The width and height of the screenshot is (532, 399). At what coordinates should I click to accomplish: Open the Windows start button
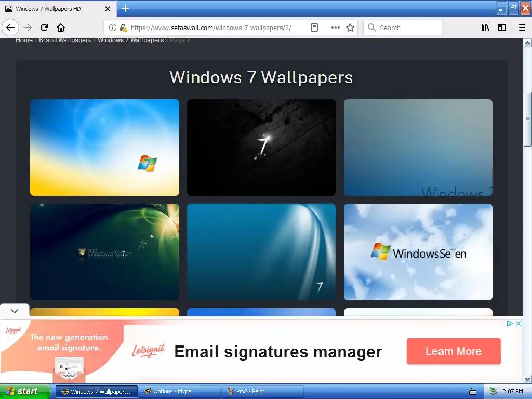25,392
